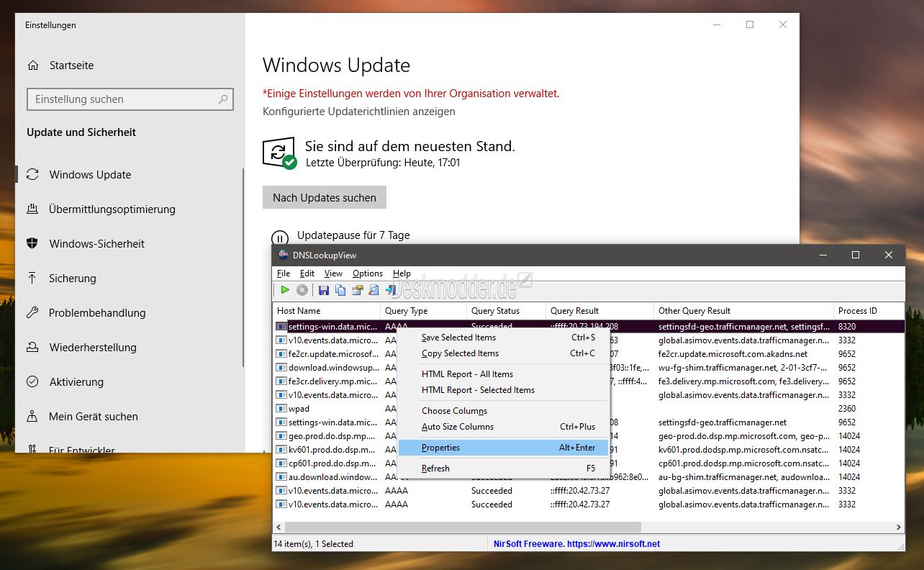924x570 pixels.
Task: Select HTML Report - Selected Items
Action: (504, 390)
